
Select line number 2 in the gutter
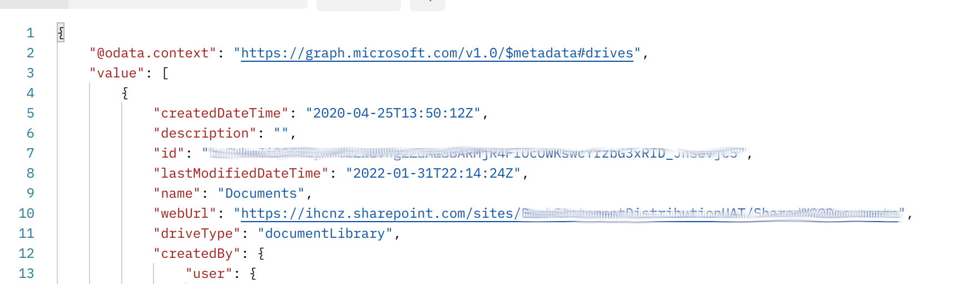[x=31, y=53]
